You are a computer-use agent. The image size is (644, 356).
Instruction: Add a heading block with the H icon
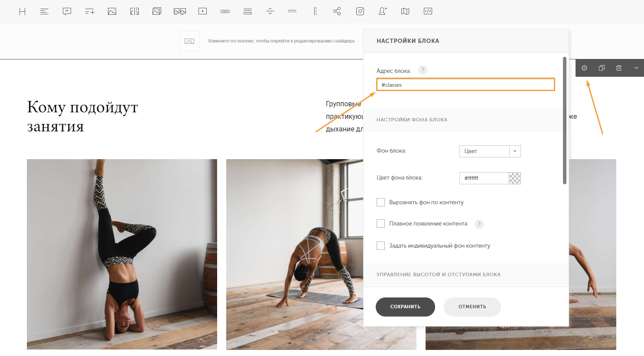point(23,11)
